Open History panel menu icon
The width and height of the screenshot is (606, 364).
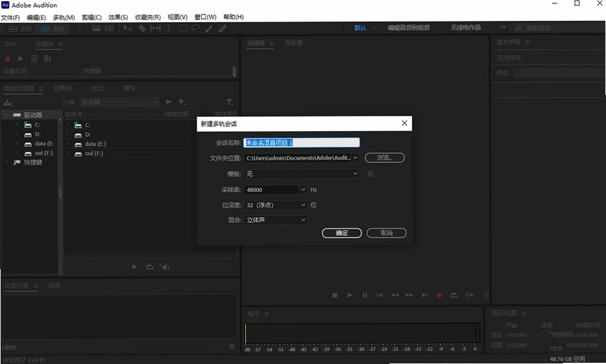click(x=35, y=286)
